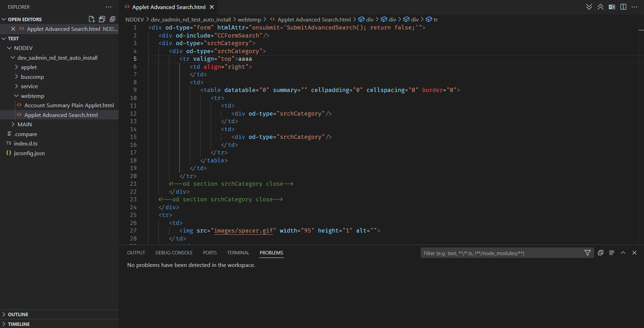Click the dev_sadmin_nd_test_auto_install breadcrumb
The height and width of the screenshot is (328, 644).
[x=191, y=19]
